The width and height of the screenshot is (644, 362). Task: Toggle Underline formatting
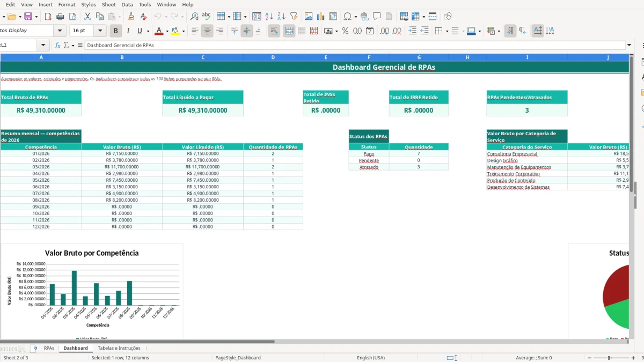[140, 31]
